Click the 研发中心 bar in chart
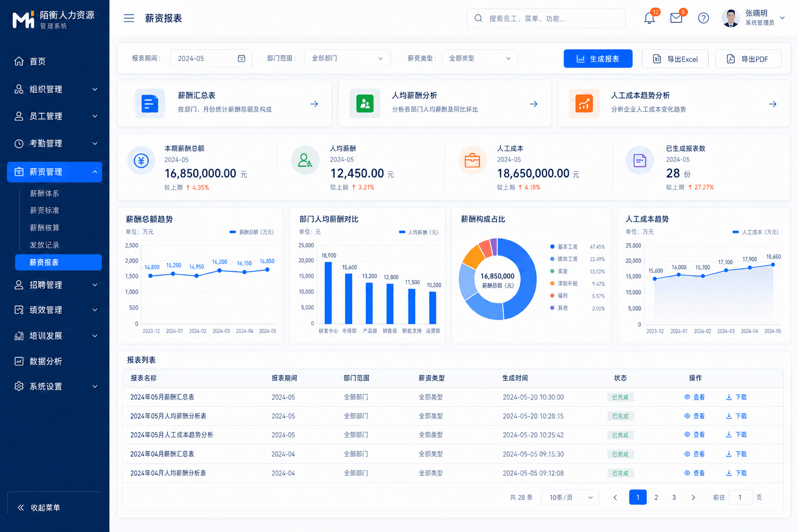 pyautogui.click(x=328, y=293)
